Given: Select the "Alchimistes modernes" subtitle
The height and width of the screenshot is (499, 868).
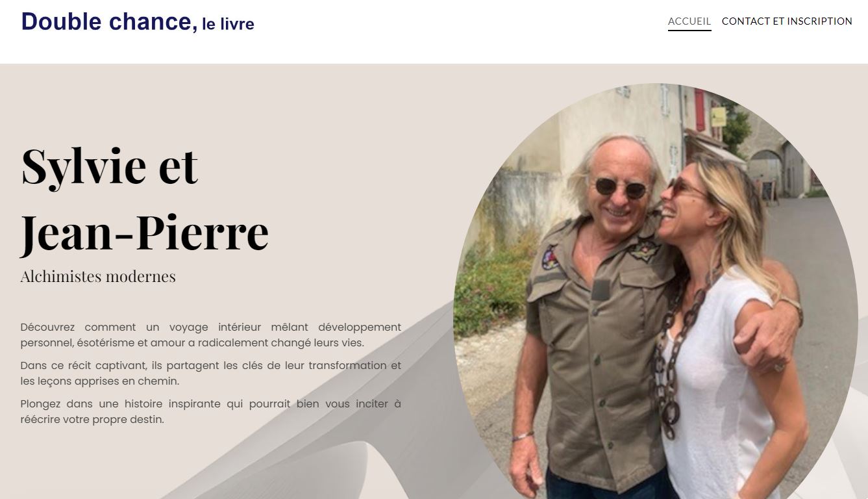Looking at the screenshot, I should click(98, 276).
